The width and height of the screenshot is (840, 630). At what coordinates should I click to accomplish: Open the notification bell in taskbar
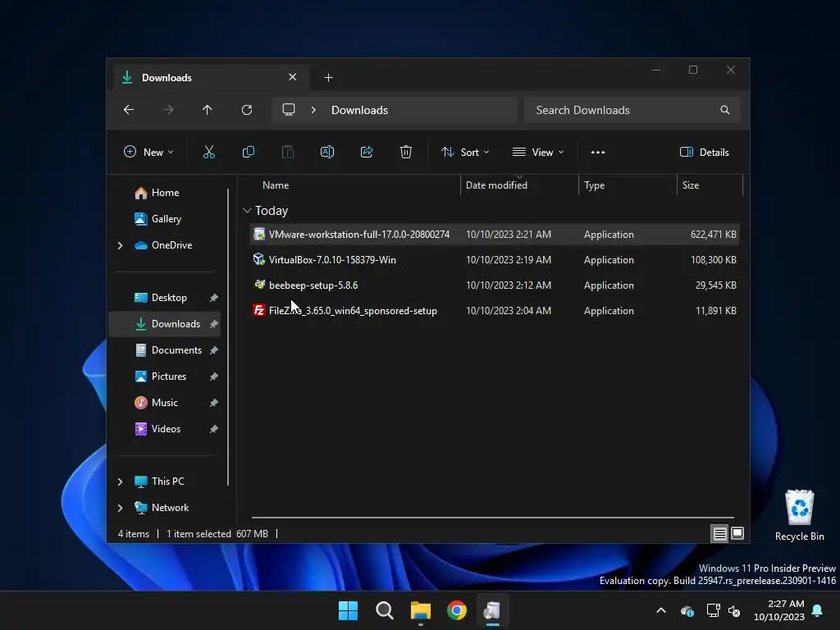818,610
